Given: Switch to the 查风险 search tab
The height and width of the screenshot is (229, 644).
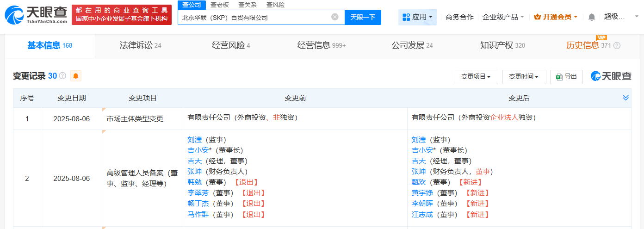Looking at the screenshot, I should 276,5.
